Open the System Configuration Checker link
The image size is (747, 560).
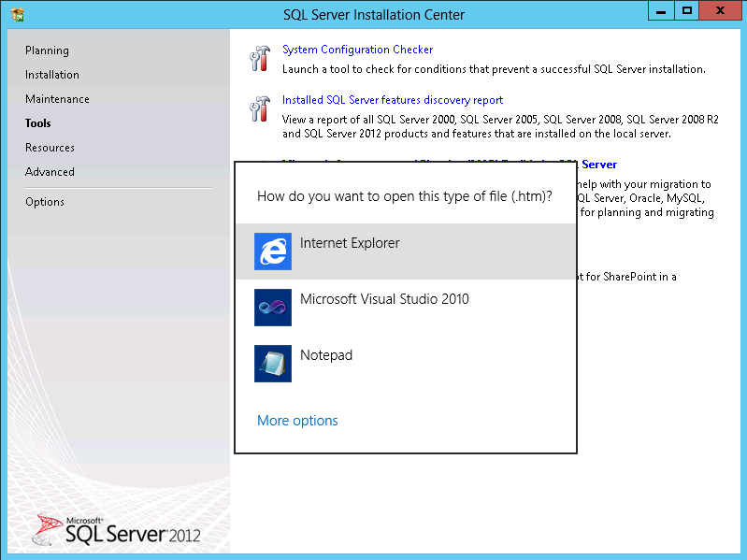(x=358, y=50)
